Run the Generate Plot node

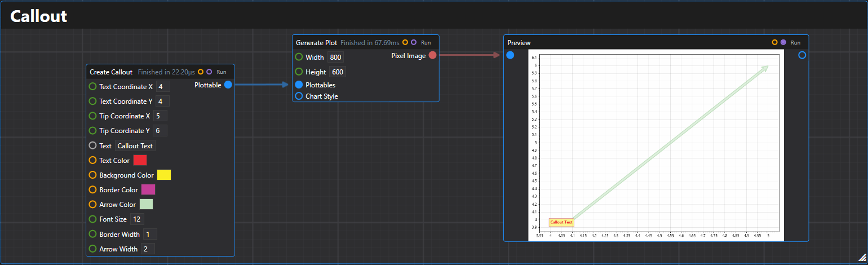coord(426,42)
